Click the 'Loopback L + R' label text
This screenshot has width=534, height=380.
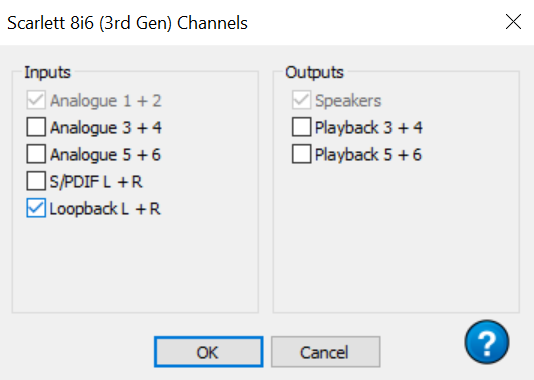point(105,208)
